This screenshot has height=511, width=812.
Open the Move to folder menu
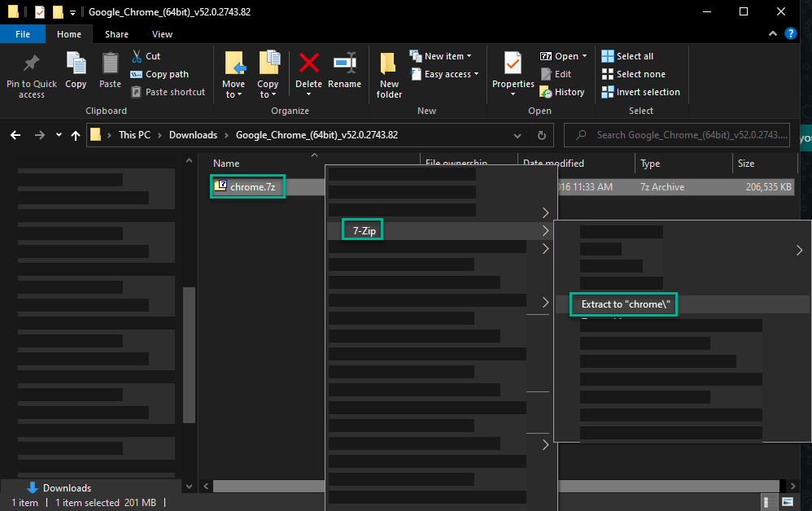tap(234, 75)
